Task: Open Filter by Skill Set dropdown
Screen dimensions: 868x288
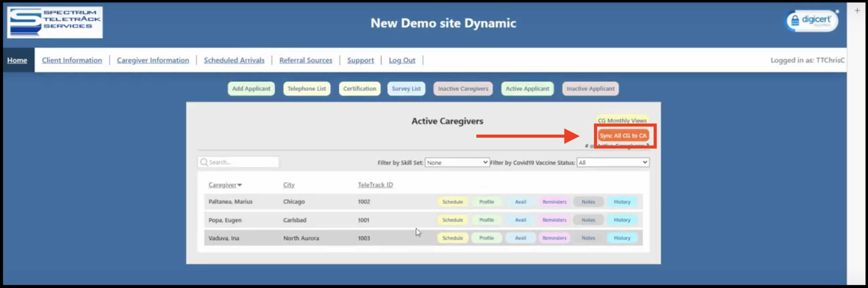Action: coord(457,163)
